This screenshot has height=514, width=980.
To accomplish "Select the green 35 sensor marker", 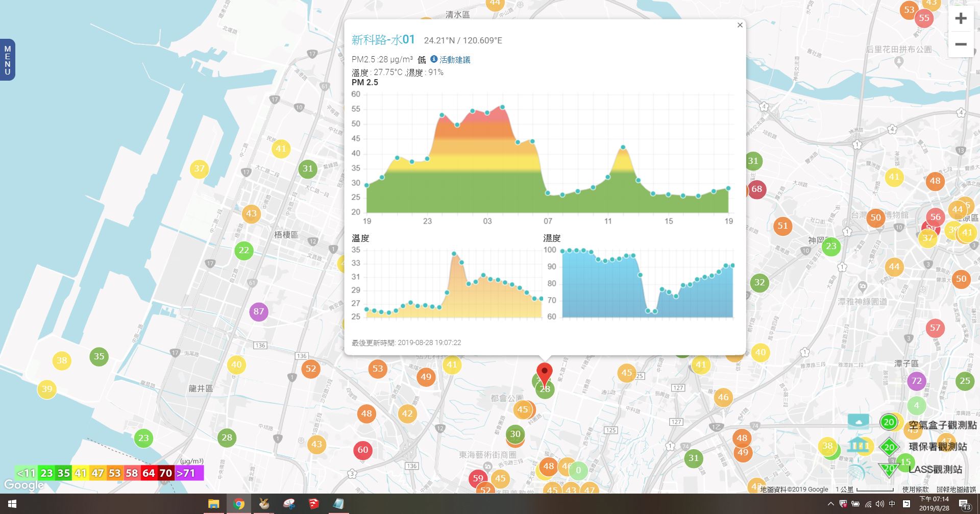I will 99,356.
